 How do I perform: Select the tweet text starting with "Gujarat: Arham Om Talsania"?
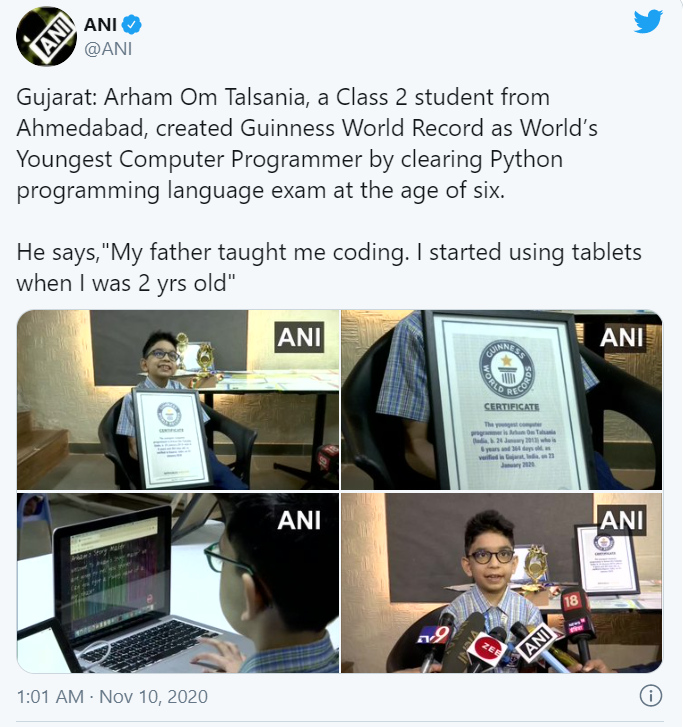tap(306, 143)
